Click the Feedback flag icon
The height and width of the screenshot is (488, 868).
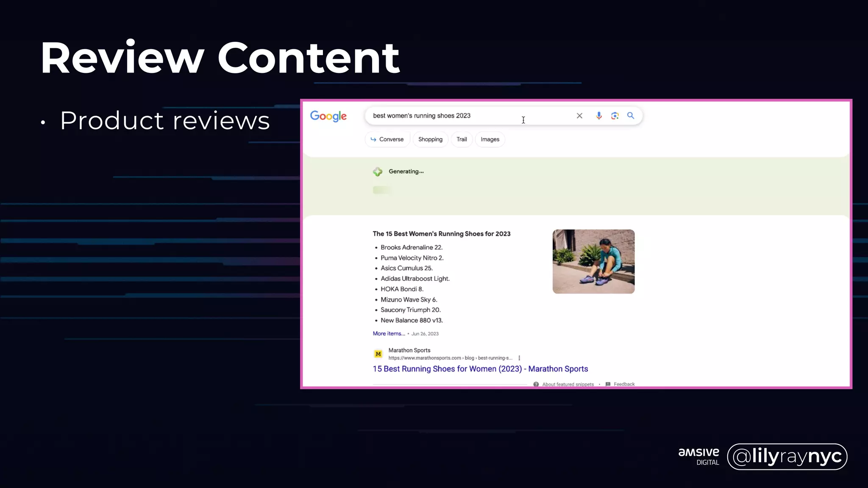[x=608, y=384]
